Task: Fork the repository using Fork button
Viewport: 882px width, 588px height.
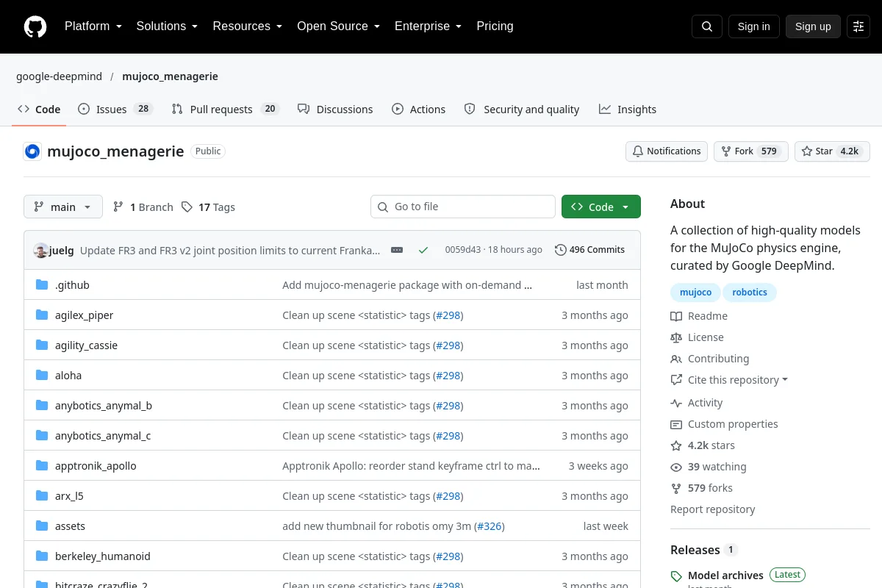Action: pos(751,151)
